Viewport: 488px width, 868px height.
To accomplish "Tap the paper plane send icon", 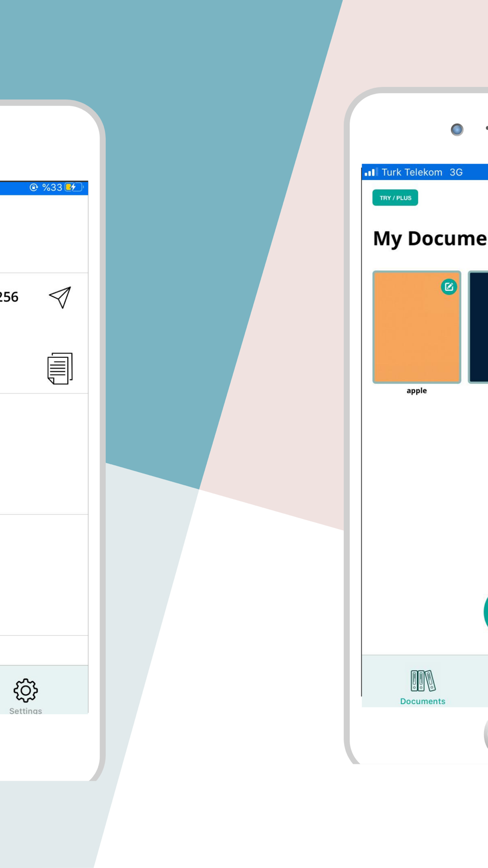I will point(60,297).
